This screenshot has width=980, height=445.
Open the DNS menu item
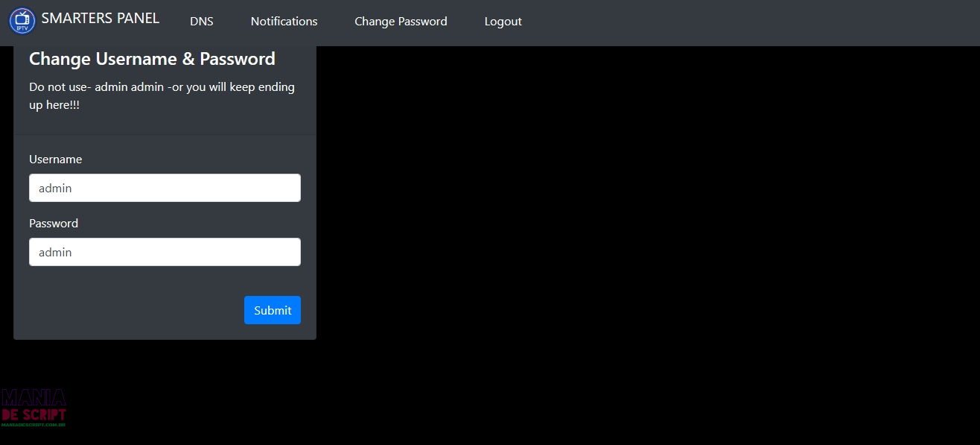[202, 22]
